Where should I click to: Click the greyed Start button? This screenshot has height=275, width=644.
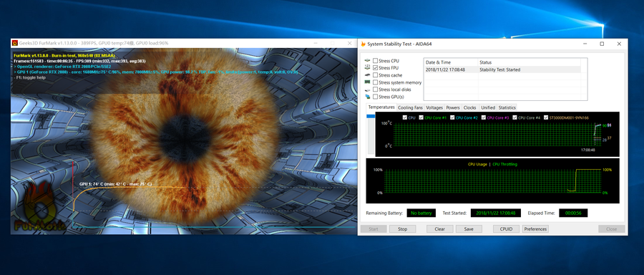374,229
